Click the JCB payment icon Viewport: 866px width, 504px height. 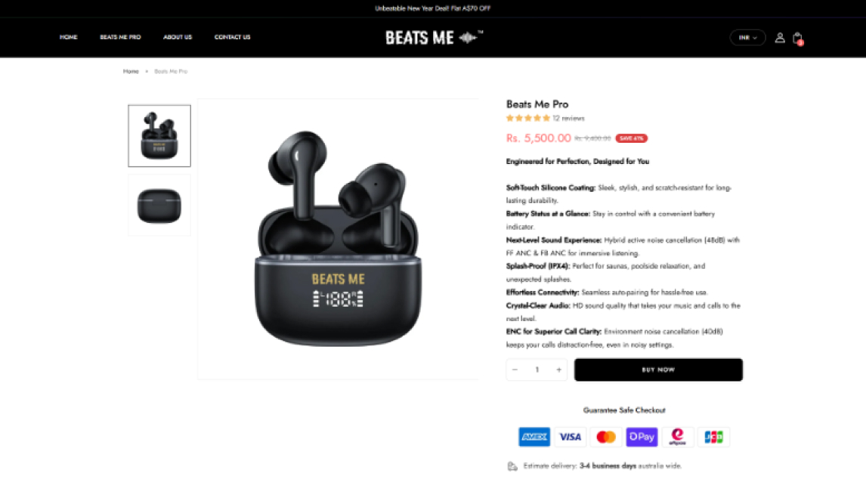coord(713,437)
